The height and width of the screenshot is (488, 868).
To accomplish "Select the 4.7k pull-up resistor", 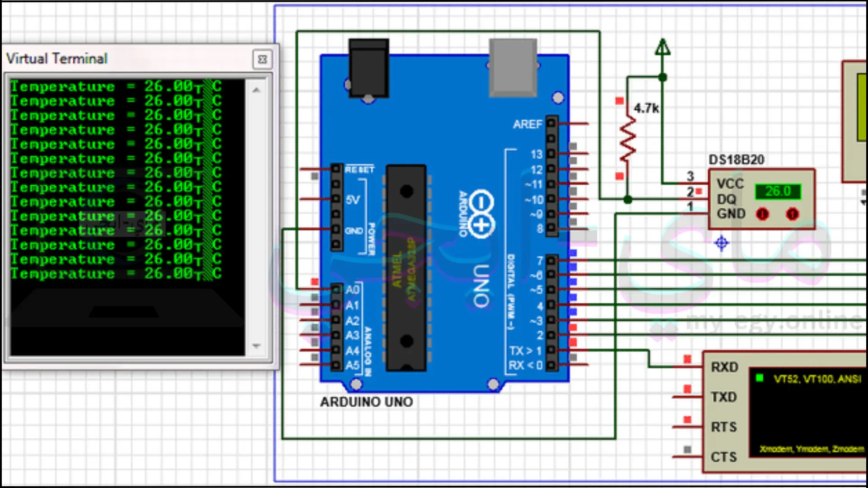I will click(x=627, y=139).
